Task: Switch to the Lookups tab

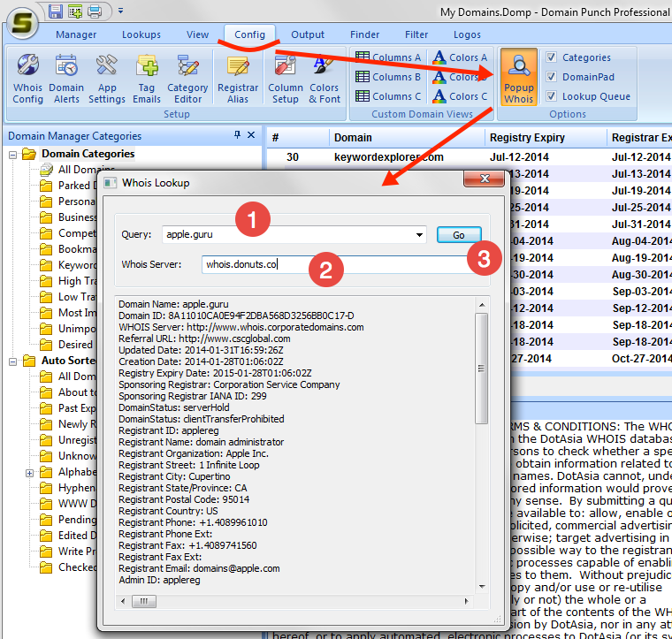Action: coord(141,34)
